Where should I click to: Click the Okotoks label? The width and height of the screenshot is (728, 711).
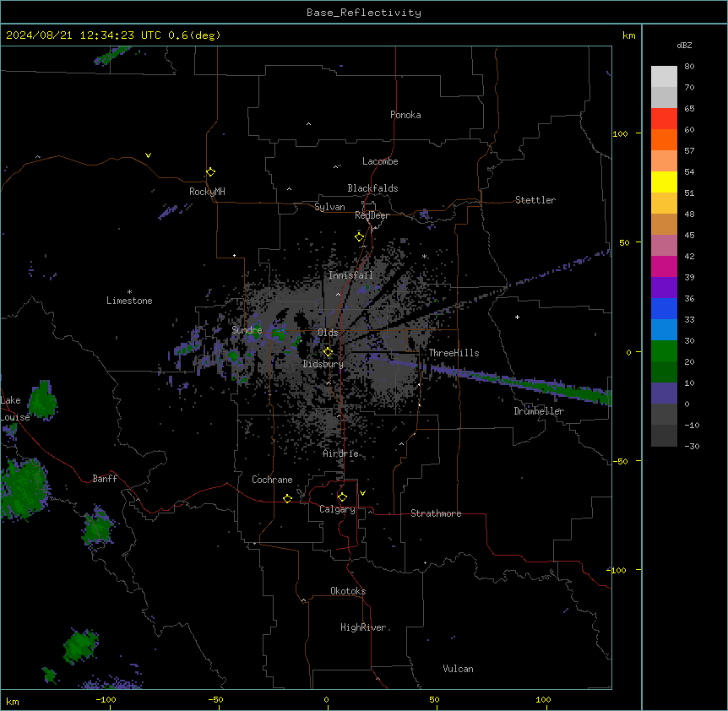pyautogui.click(x=348, y=591)
